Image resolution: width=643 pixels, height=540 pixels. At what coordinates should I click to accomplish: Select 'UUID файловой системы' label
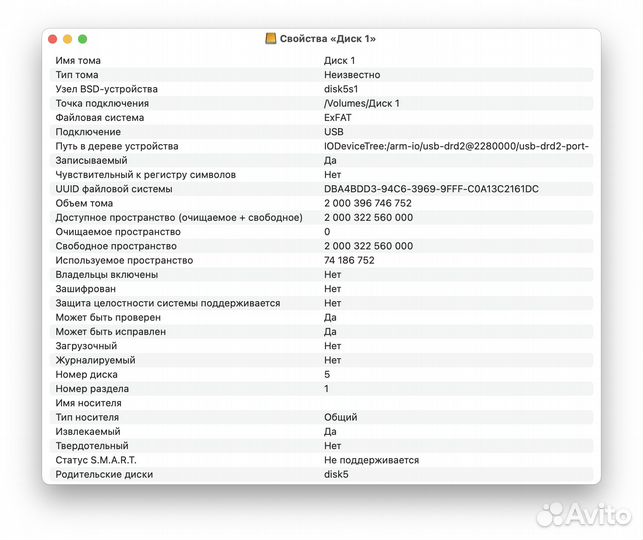(114, 189)
